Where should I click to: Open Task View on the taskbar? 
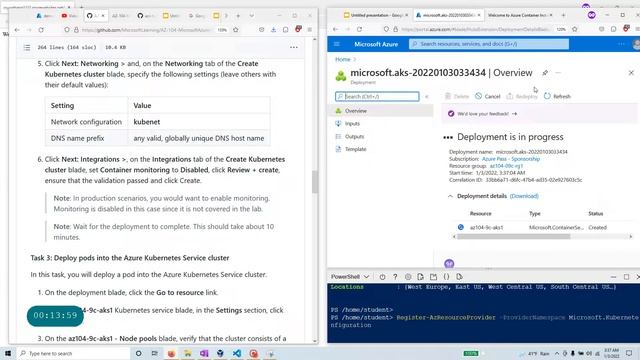point(154,353)
